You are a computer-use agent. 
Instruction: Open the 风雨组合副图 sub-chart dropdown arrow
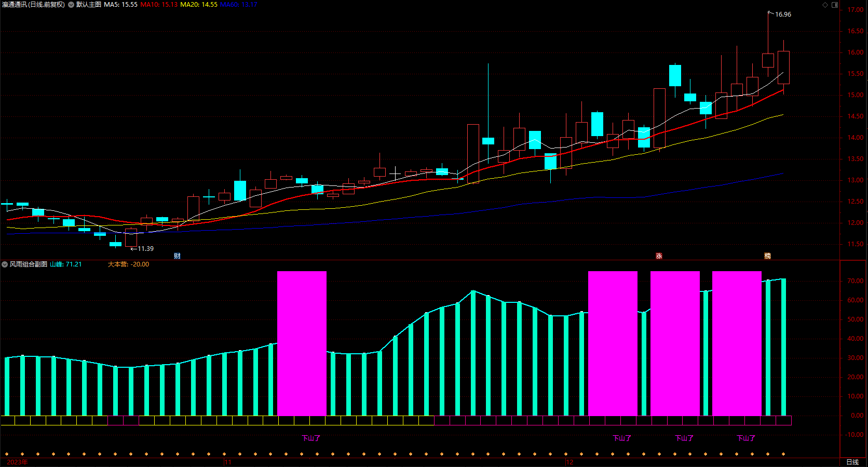(5, 264)
